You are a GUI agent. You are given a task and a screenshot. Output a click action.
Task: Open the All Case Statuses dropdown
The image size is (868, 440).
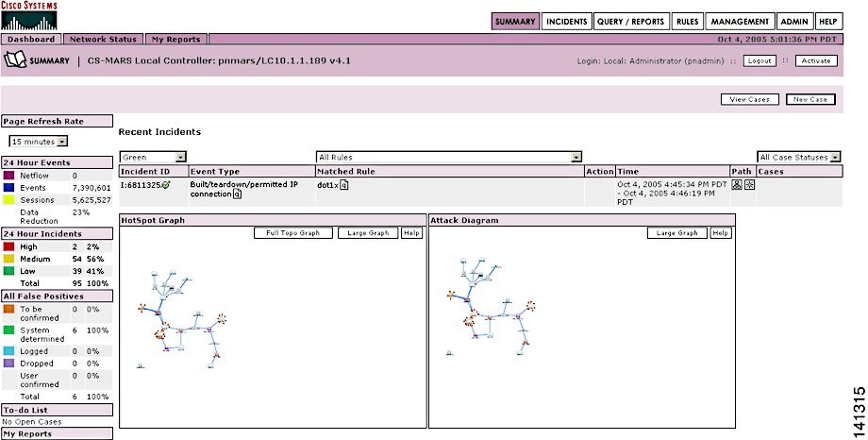point(799,158)
